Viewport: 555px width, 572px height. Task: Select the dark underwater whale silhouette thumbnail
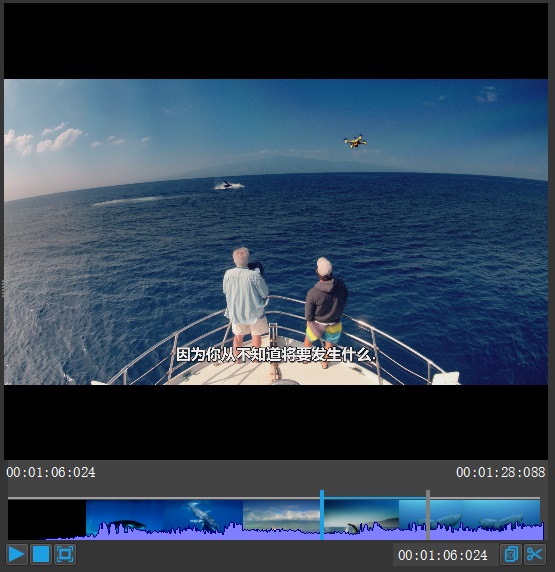pyautogui.click(x=125, y=519)
